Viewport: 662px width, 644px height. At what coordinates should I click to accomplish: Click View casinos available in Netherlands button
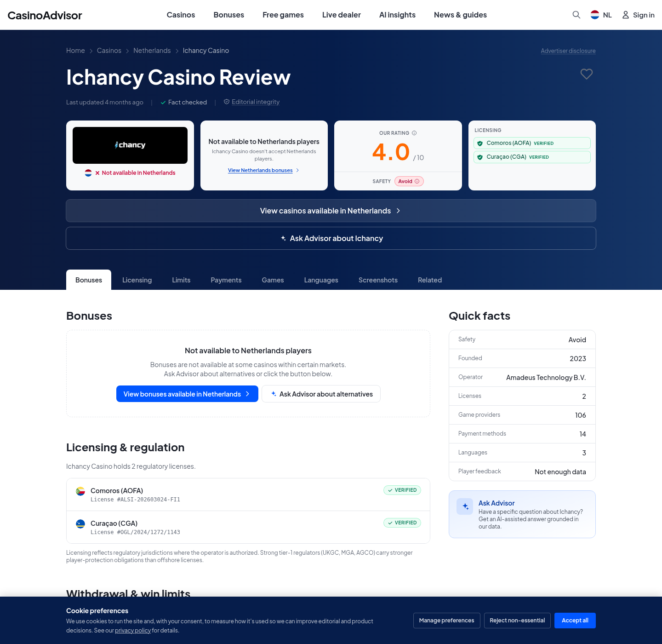(331, 211)
